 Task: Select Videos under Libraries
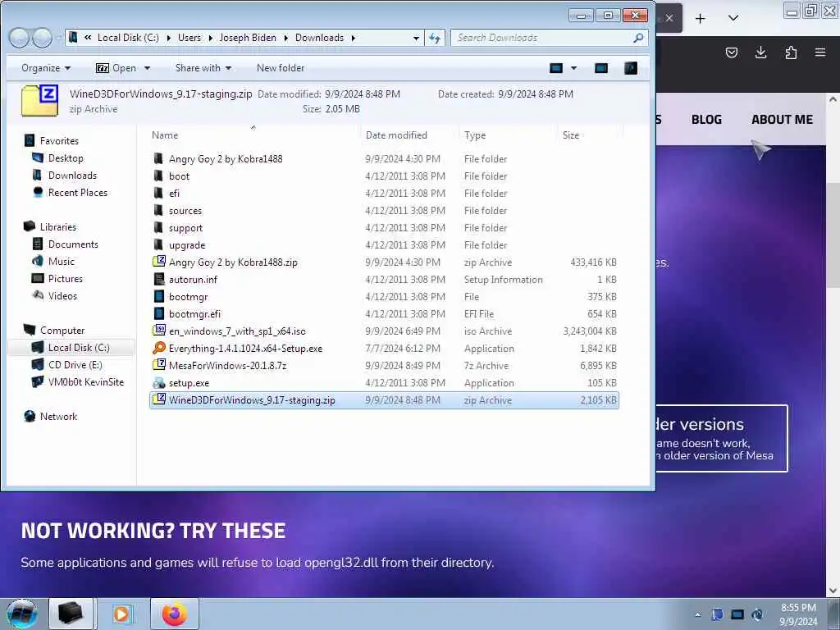pos(62,295)
